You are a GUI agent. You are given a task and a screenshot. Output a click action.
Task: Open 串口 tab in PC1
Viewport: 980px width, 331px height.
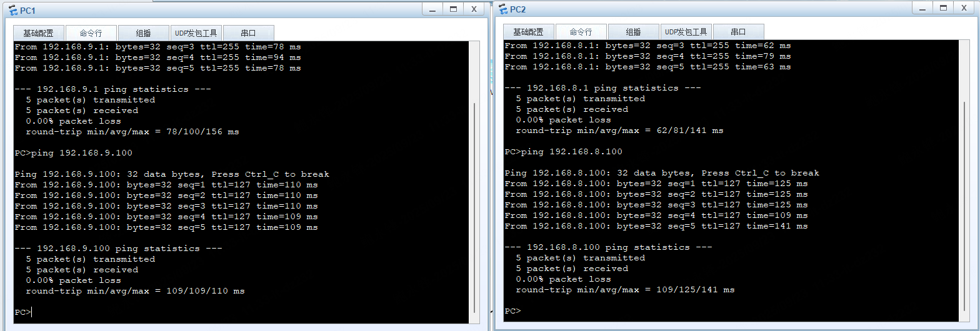point(248,33)
